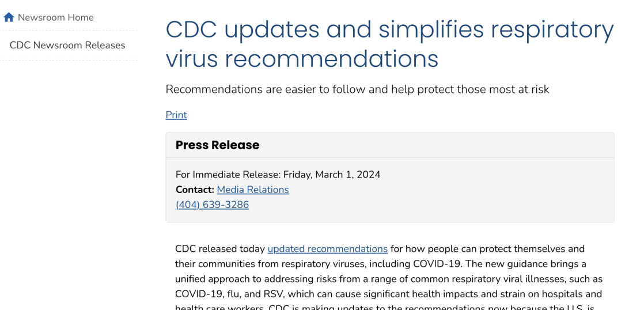Screen dimensions: 644x310
Task: Click the paragraph line starting "COVID-19, flu, and RSV"
Action: tap(388, 294)
